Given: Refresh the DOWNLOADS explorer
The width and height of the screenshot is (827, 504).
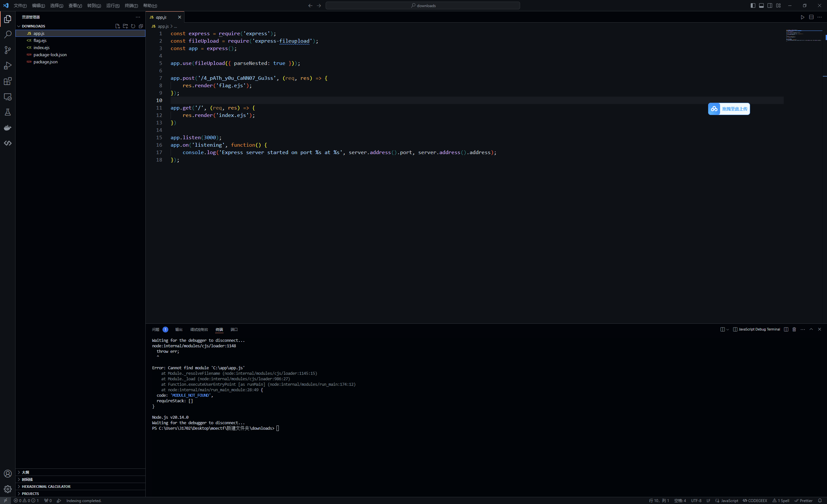Looking at the screenshot, I should click(133, 26).
